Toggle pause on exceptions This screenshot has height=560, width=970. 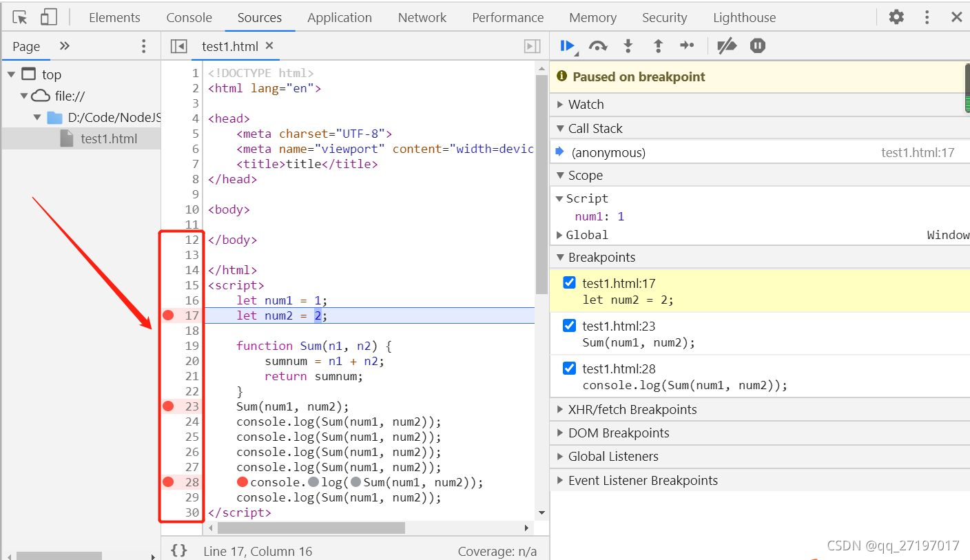pos(758,46)
